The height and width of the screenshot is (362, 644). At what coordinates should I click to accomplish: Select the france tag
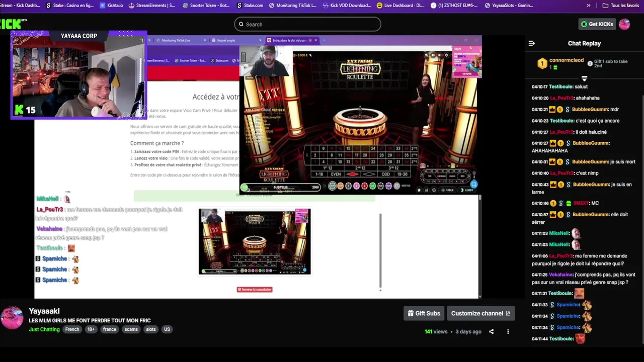(110, 329)
